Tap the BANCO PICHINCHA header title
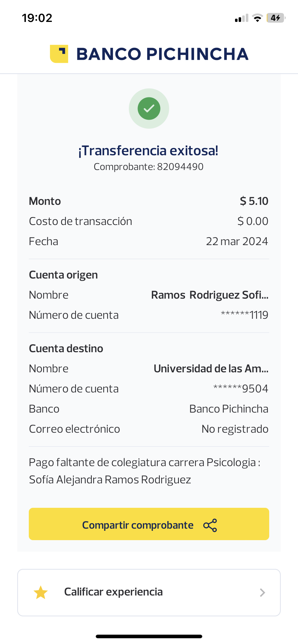This screenshot has width=298, height=644. click(162, 54)
